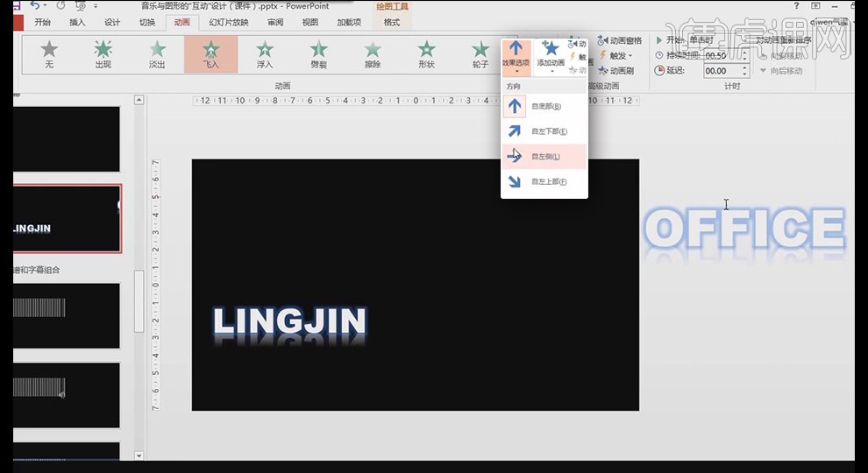Open the 添加动画 add animation dropdown
Screen dimensions: 868x473
point(551,57)
